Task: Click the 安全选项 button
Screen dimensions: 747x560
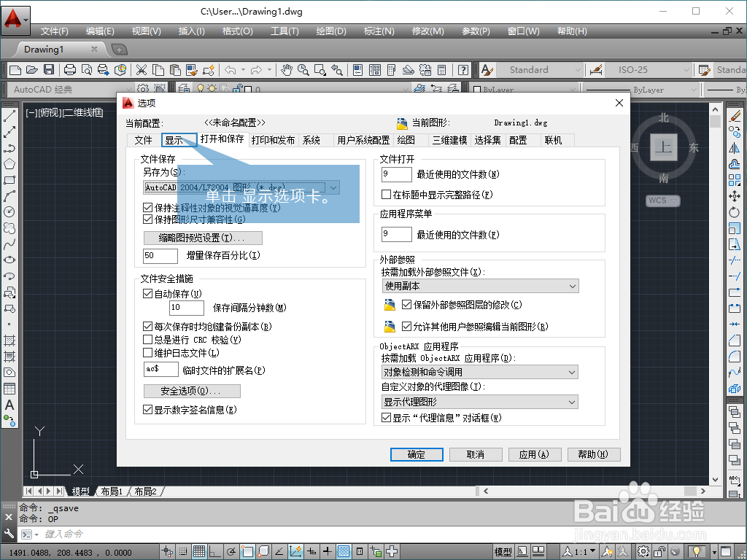Action: (193, 391)
